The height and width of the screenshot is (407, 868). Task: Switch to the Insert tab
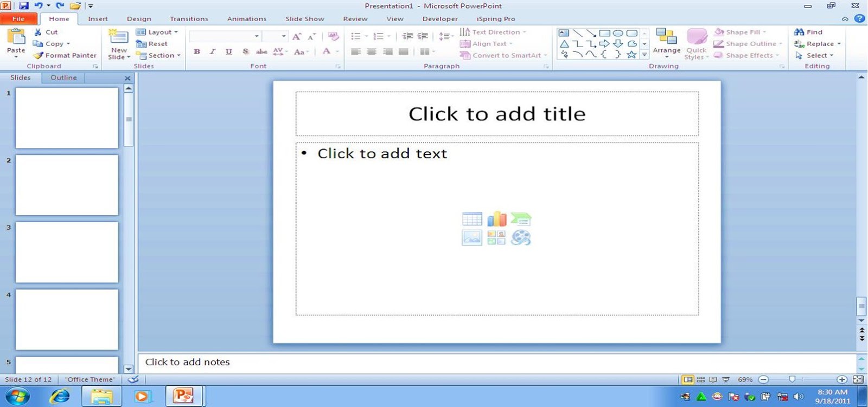pos(98,19)
